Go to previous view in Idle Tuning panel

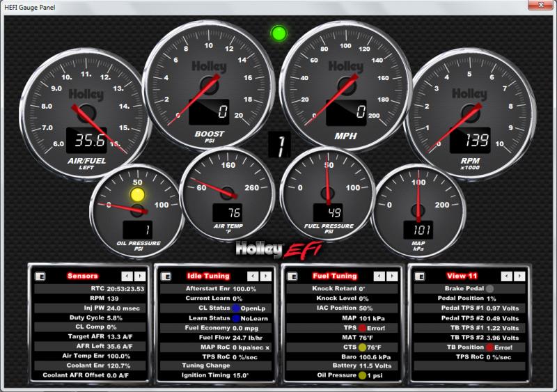(x=253, y=276)
